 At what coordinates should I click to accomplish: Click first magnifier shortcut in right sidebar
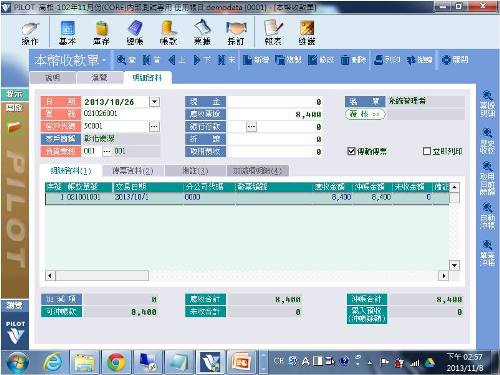487,104
